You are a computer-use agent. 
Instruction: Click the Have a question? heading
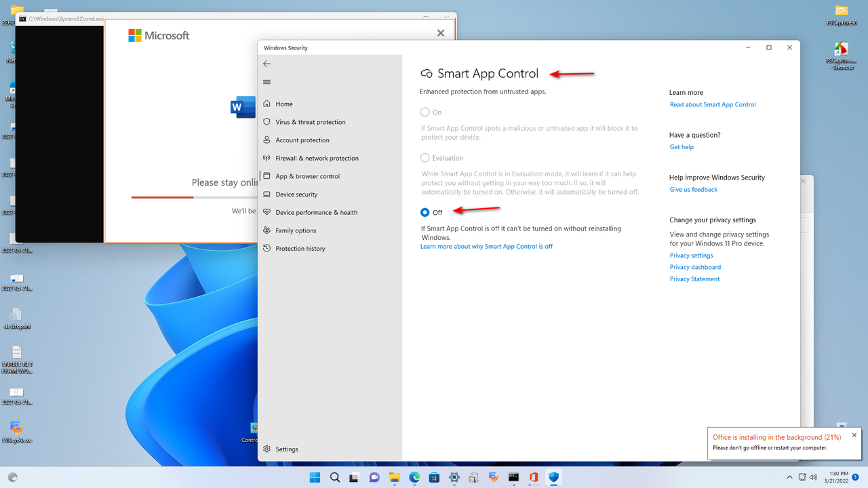click(695, 135)
